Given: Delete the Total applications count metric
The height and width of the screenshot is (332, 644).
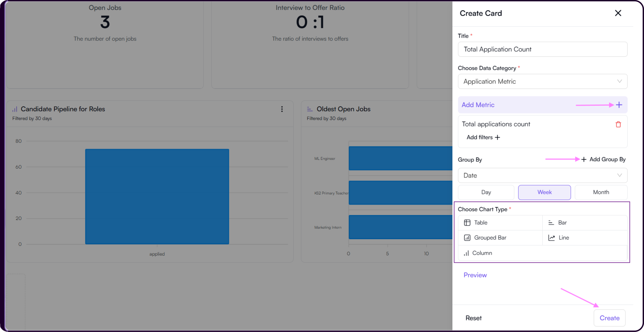Looking at the screenshot, I should click(x=618, y=124).
